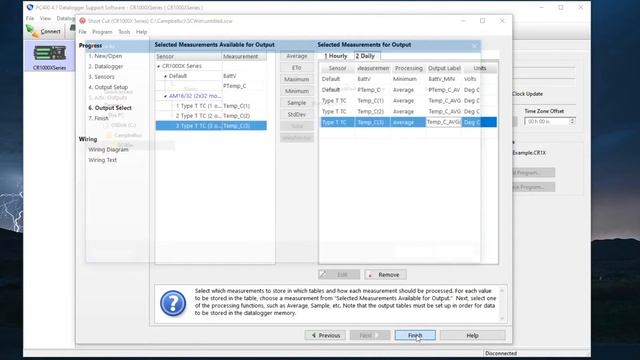Go to step 7. Finish
The image size is (640, 360).
pyautogui.click(x=98, y=118)
